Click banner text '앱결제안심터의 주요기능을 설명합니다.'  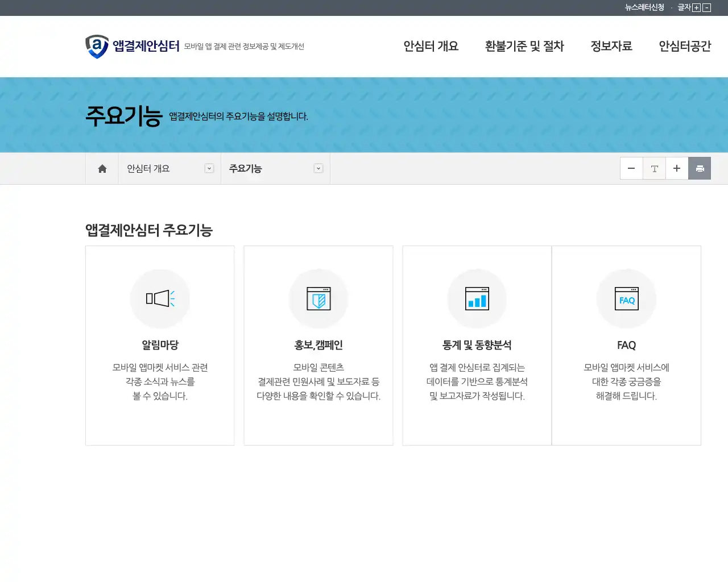[x=238, y=117]
